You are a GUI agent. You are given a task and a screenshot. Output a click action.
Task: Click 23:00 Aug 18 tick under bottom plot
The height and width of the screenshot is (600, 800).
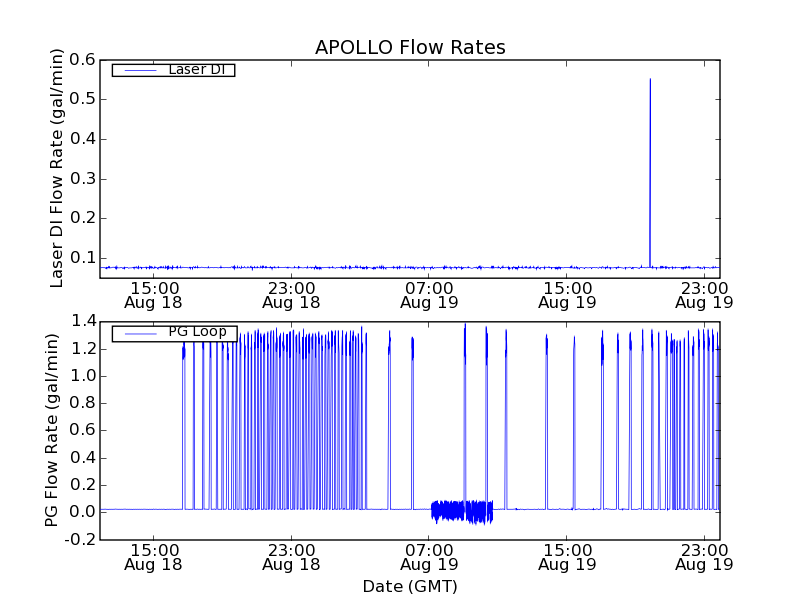click(291, 556)
